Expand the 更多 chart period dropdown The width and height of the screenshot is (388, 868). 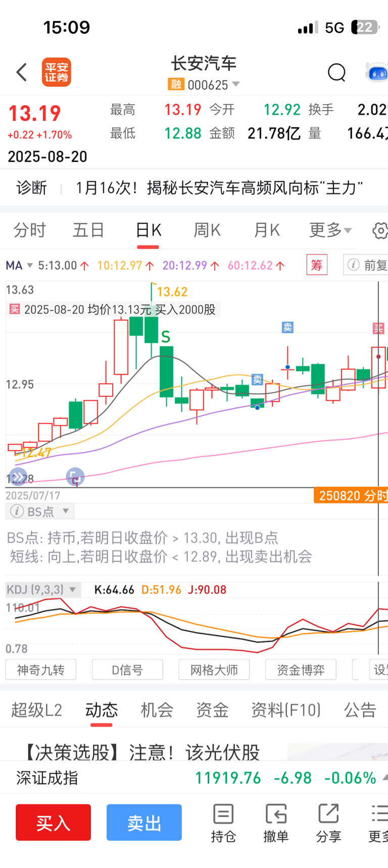pyautogui.click(x=330, y=230)
